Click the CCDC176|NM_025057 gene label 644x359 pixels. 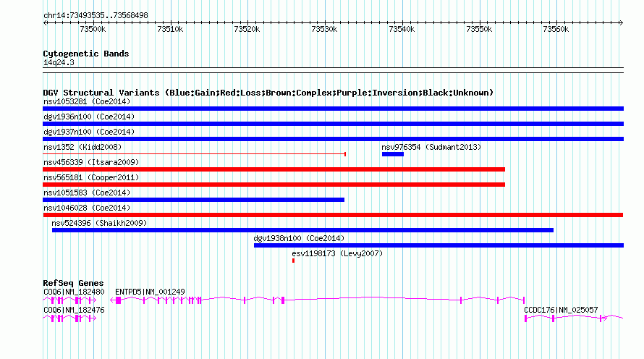561,310
